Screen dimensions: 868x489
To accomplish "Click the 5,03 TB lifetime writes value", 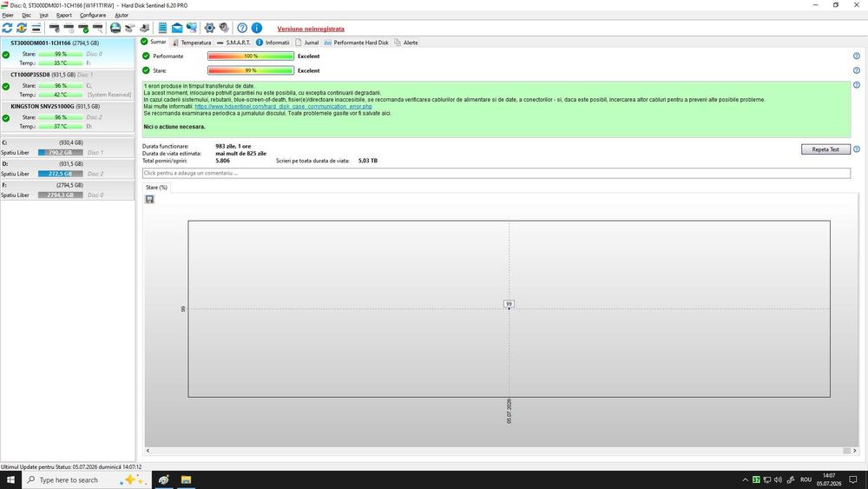I will tap(367, 161).
